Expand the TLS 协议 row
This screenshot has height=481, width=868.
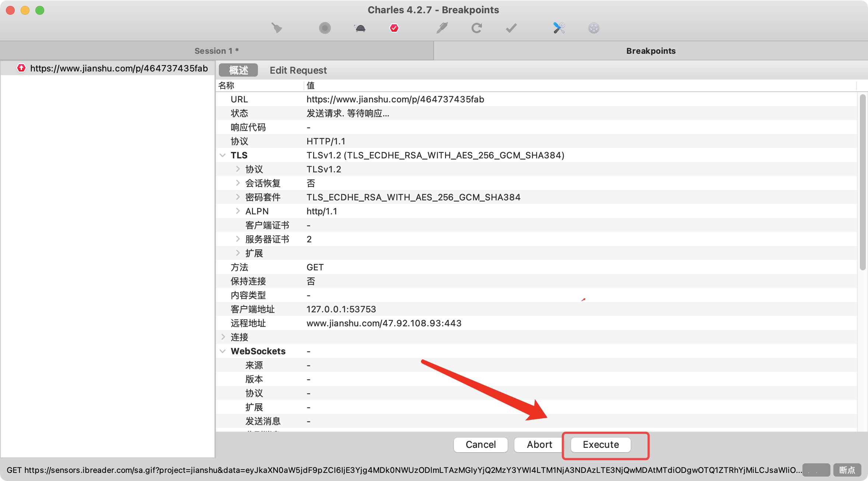click(x=238, y=169)
